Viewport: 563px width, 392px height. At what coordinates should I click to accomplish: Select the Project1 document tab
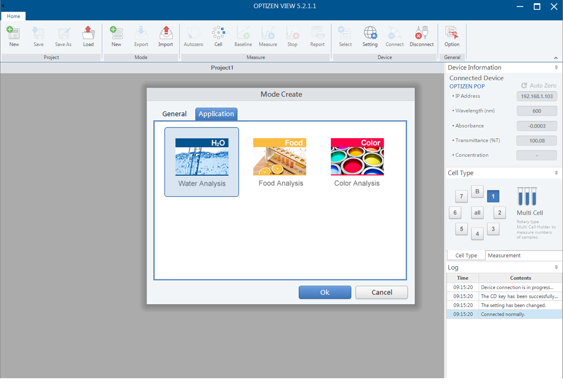222,68
